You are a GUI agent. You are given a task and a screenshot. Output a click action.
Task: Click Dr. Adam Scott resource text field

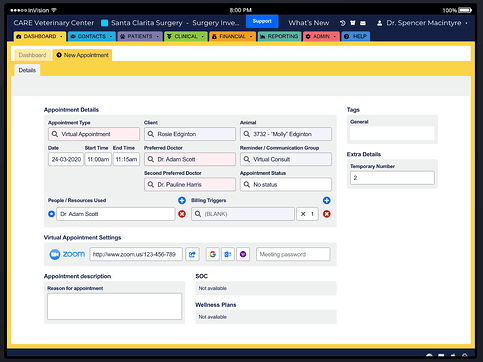click(116, 214)
